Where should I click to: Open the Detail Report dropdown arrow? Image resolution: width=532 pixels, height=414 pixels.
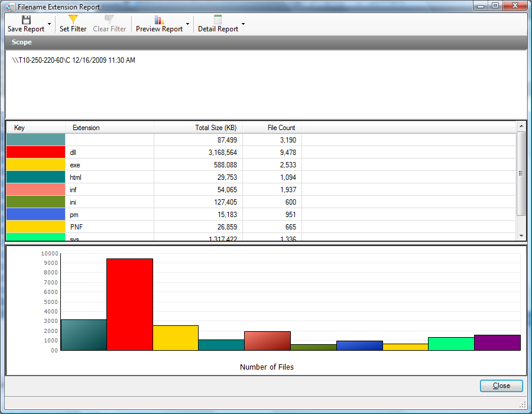[x=243, y=24]
